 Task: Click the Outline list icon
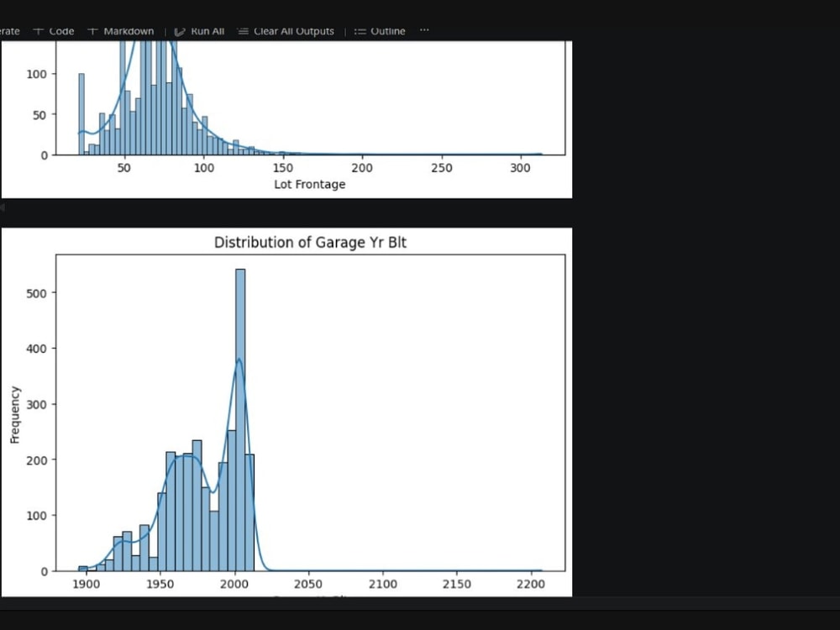click(x=360, y=32)
